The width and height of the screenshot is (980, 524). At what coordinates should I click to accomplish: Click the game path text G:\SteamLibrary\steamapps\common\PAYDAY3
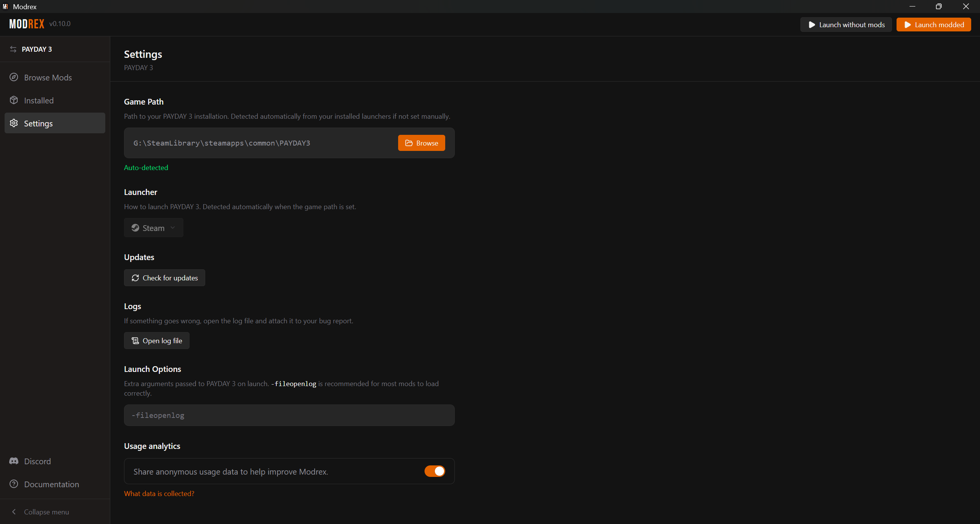222,143
